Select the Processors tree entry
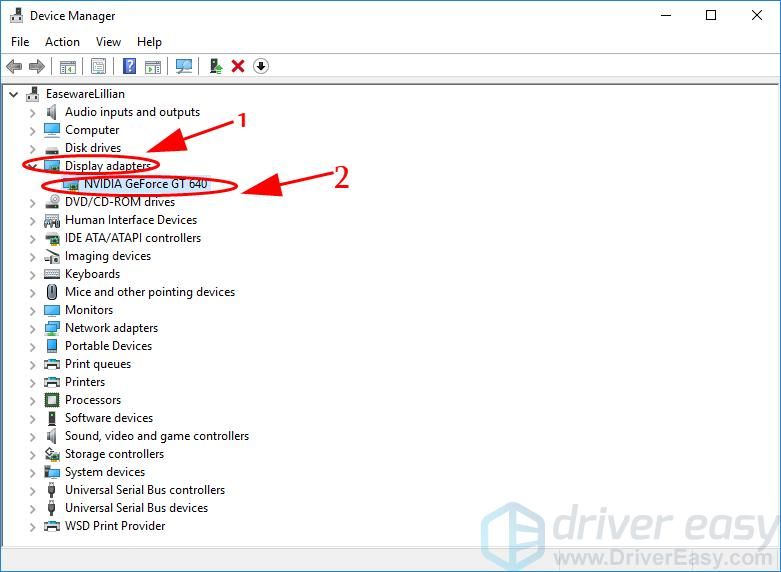781x572 pixels. [92, 400]
